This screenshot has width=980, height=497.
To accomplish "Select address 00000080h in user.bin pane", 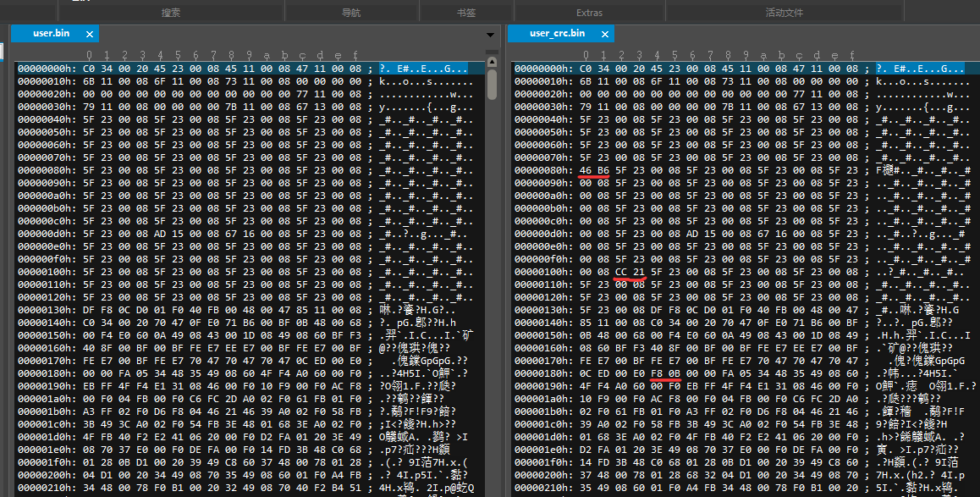I will click(x=47, y=170).
